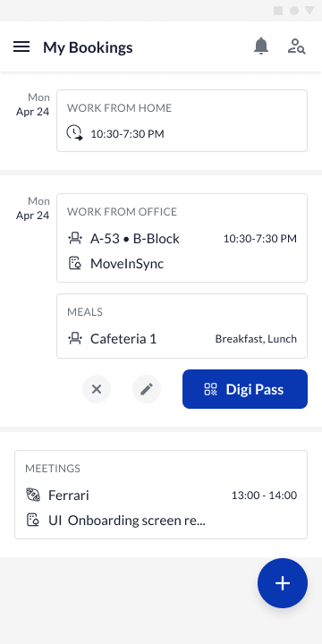Open the Meals card for Cafeteria 1

[x=182, y=326]
